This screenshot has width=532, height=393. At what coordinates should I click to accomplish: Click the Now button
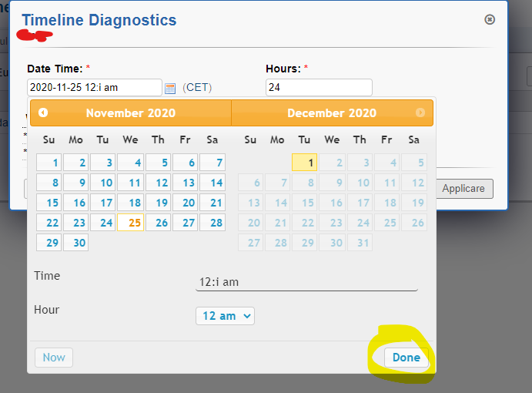(54, 358)
